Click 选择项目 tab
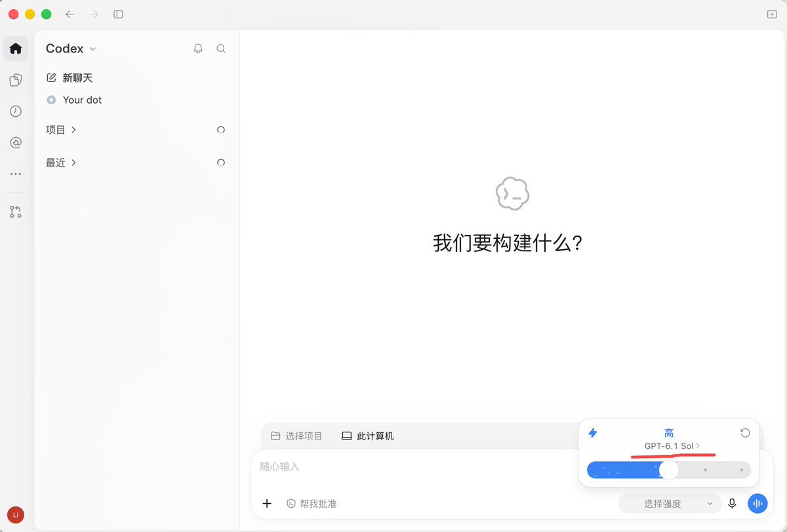This screenshot has width=787, height=532. pyautogui.click(x=296, y=436)
